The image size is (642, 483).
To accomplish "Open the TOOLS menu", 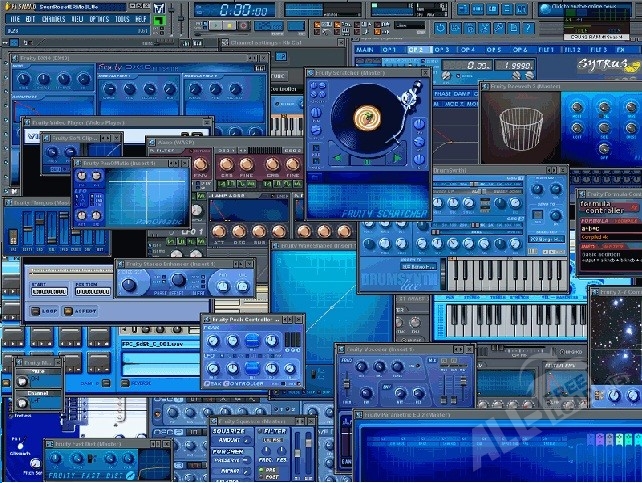I will (x=123, y=19).
